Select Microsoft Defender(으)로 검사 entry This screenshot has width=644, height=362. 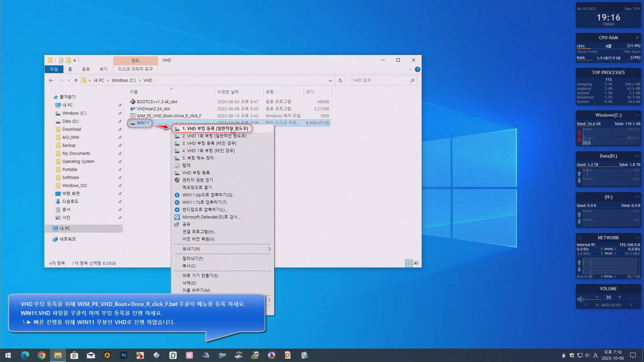coord(222,217)
